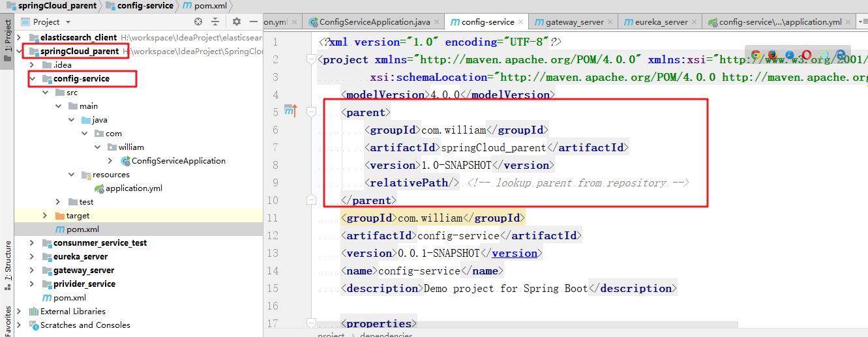Expand the ConfigServiceApplication class node
This screenshot has width=868, height=337.
110,160
